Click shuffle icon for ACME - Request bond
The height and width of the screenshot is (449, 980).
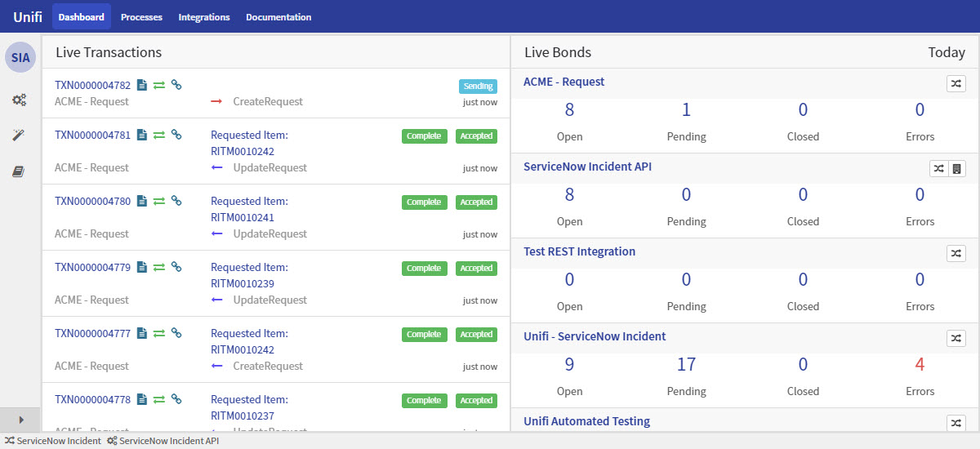955,83
